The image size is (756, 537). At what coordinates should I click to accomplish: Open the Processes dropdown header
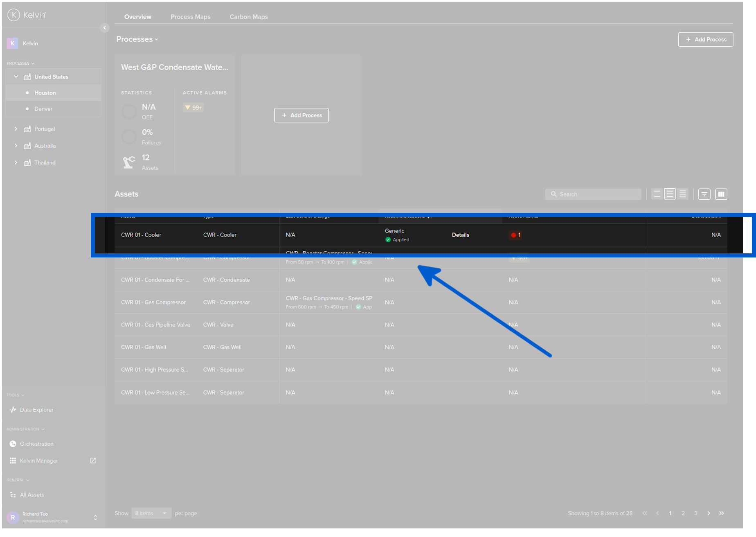(x=137, y=39)
